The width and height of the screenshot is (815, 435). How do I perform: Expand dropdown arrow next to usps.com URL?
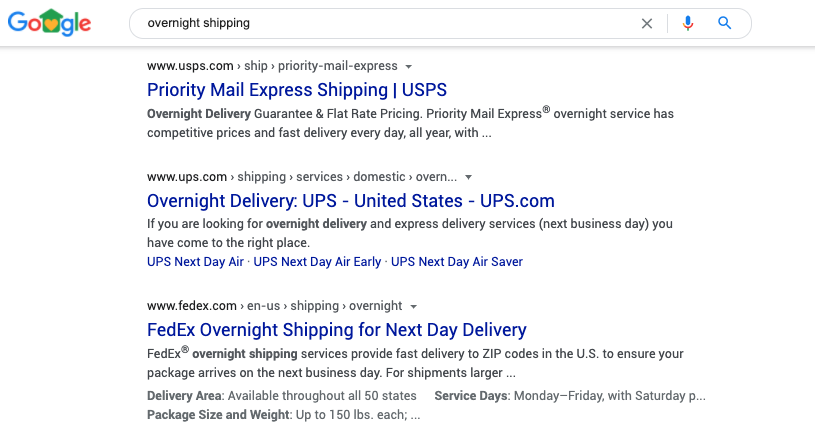409,67
